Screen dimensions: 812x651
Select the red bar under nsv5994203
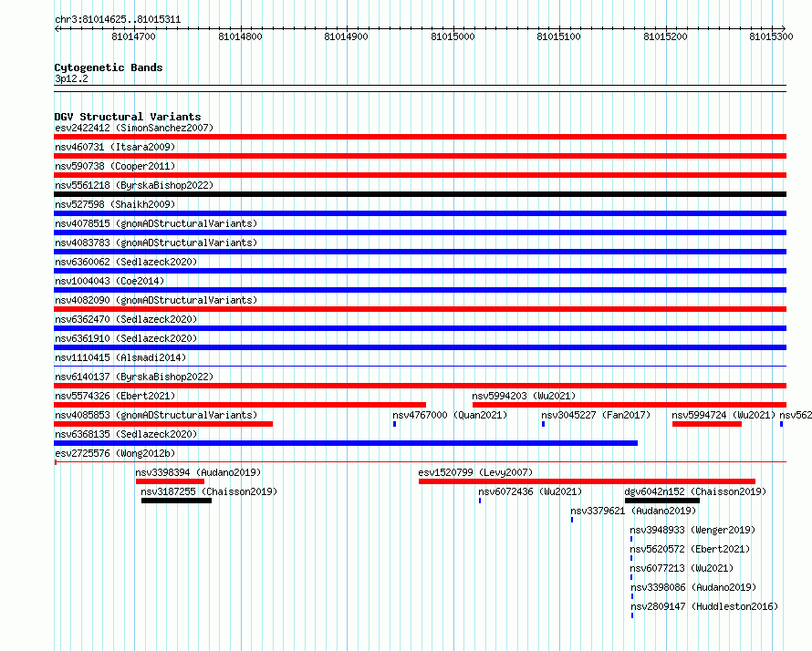[630, 405]
